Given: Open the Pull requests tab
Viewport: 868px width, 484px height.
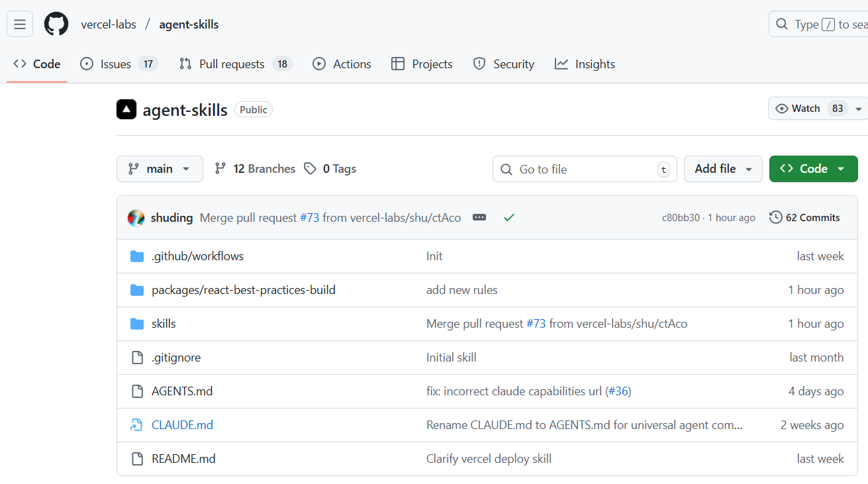Looking at the screenshot, I should [236, 64].
